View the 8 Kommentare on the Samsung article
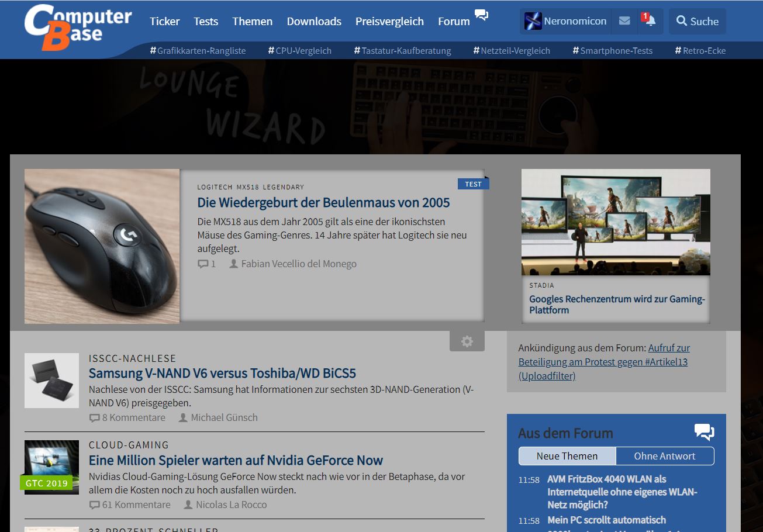The height and width of the screenshot is (532, 763). pyautogui.click(x=127, y=417)
